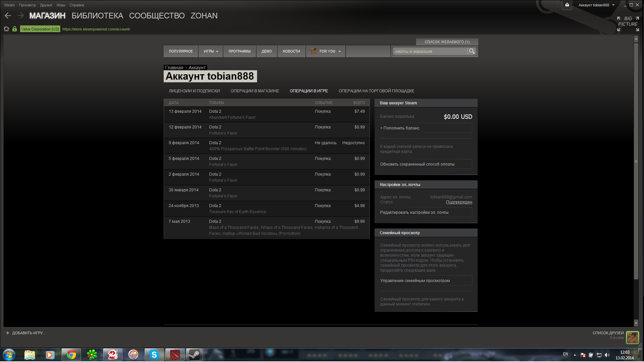Open Windows Media Player taskbar icon
644x362 pixels.
[50, 355]
